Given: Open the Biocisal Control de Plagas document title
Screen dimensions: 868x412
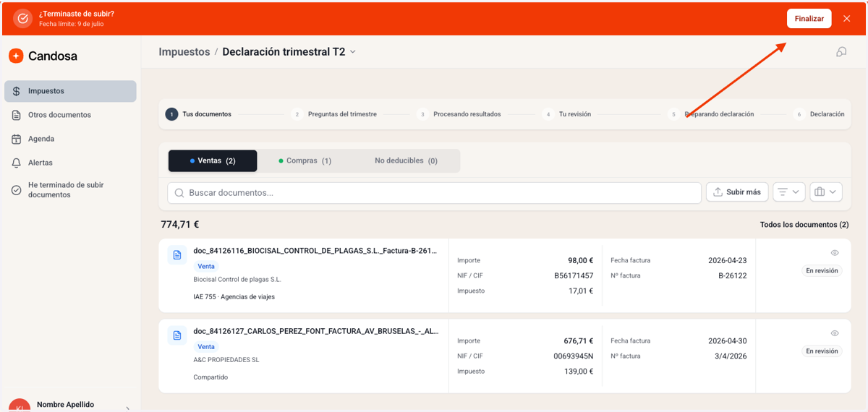Looking at the screenshot, I should [x=315, y=251].
